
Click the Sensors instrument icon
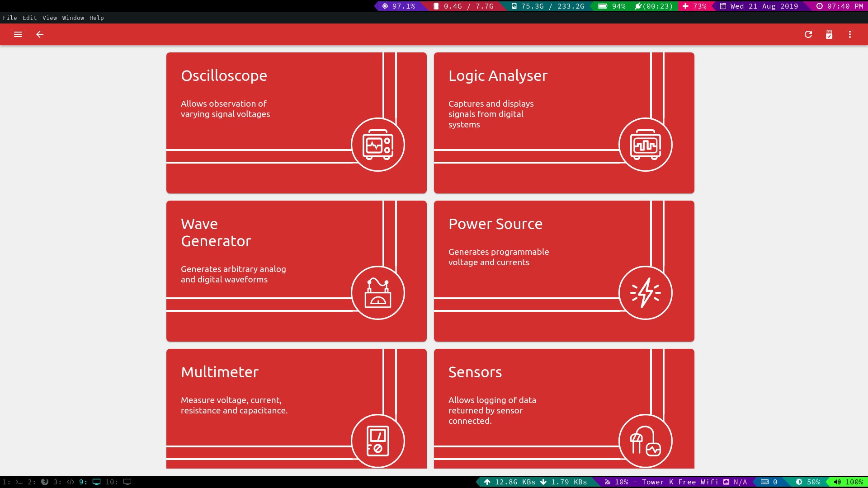point(646,441)
